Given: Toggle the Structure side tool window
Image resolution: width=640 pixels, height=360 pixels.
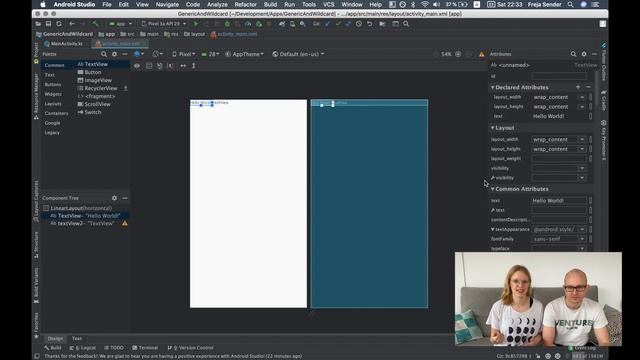Looking at the screenshot, I should point(36,244).
